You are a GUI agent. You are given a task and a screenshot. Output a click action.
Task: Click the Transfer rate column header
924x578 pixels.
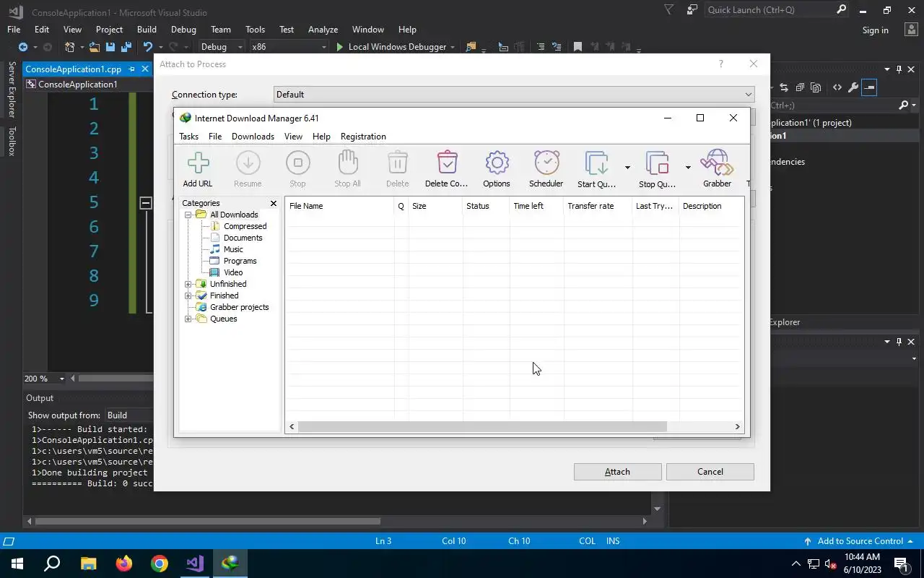click(x=598, y=206)
